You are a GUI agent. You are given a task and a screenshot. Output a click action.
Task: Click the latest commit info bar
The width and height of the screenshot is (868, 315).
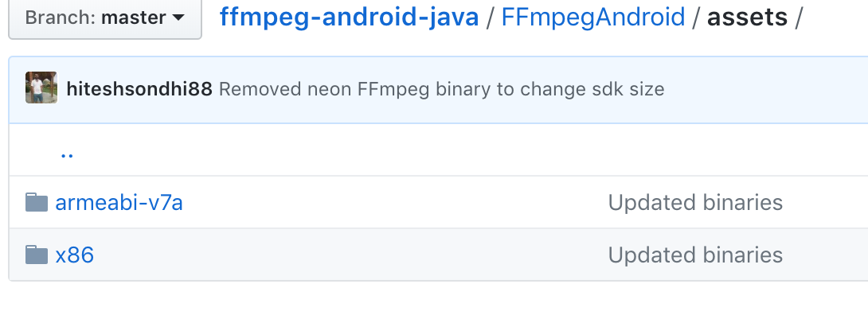pyautogui.click(x=439, y=90)
